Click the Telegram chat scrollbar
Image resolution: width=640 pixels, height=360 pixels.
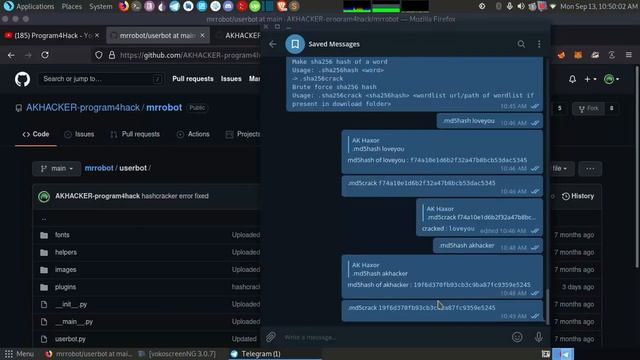click(x=547, y=307)
